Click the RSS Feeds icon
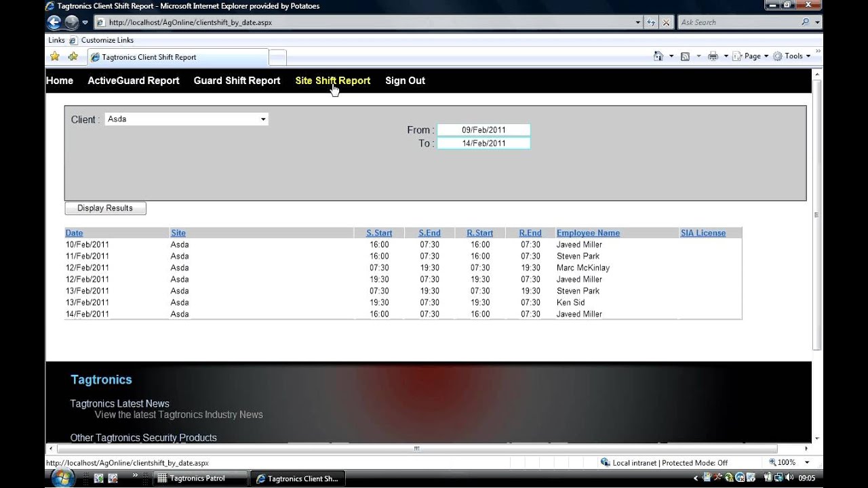This screenshot has height=488, width=868. [x=685, y=56]
